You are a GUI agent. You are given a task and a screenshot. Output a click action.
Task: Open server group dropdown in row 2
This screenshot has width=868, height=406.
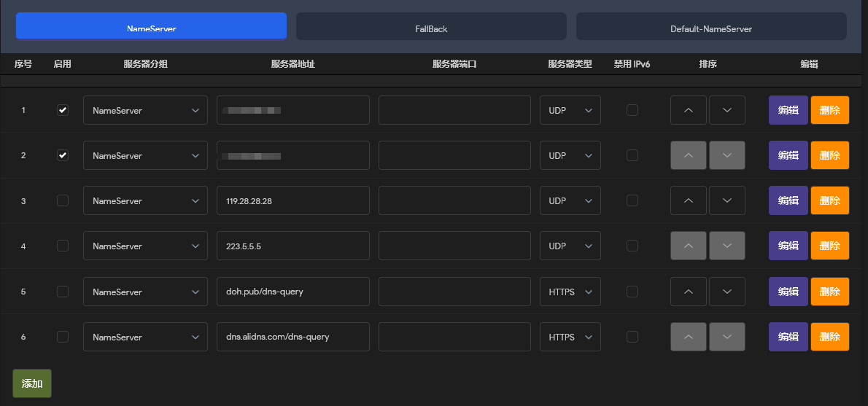click(x=146, y=155)
